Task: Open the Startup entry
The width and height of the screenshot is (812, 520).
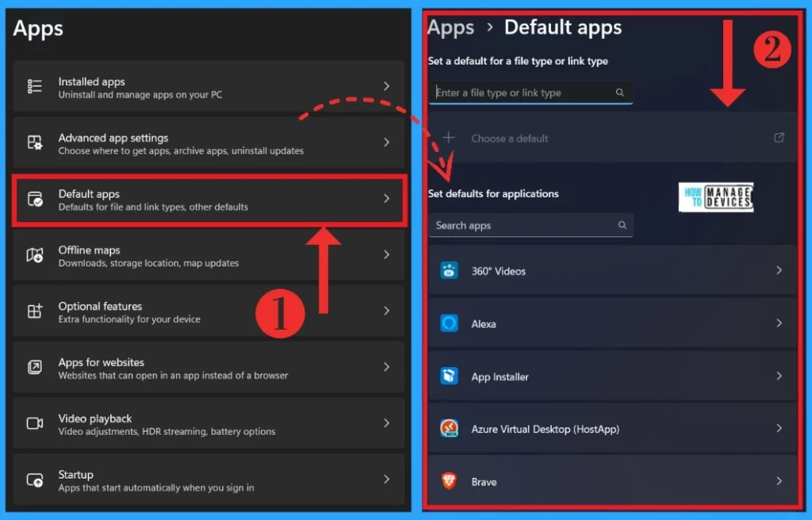Action: click(209, 480)
